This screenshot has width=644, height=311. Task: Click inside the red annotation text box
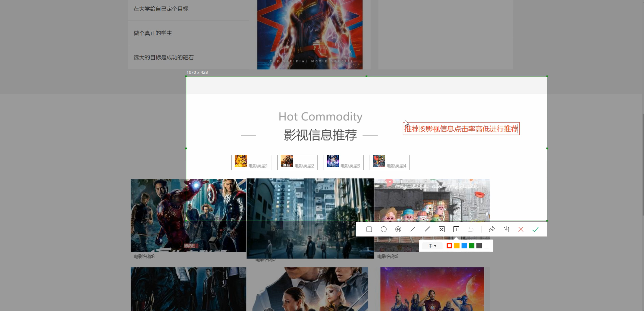coord(461,129)
